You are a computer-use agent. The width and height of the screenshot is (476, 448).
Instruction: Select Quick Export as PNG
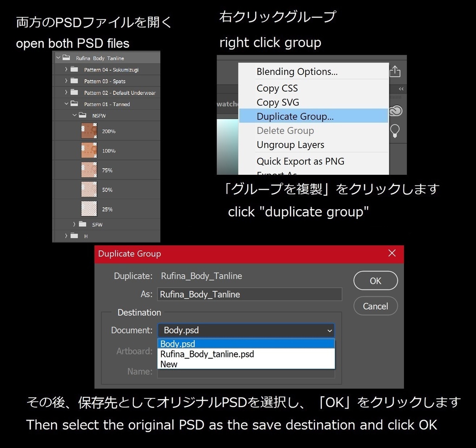[300, 161]
